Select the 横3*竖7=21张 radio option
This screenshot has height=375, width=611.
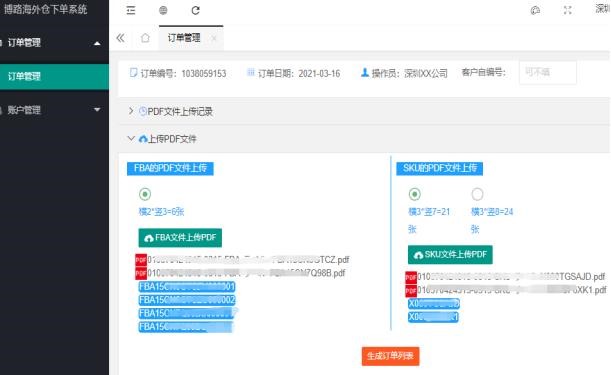tap(415, 194)
